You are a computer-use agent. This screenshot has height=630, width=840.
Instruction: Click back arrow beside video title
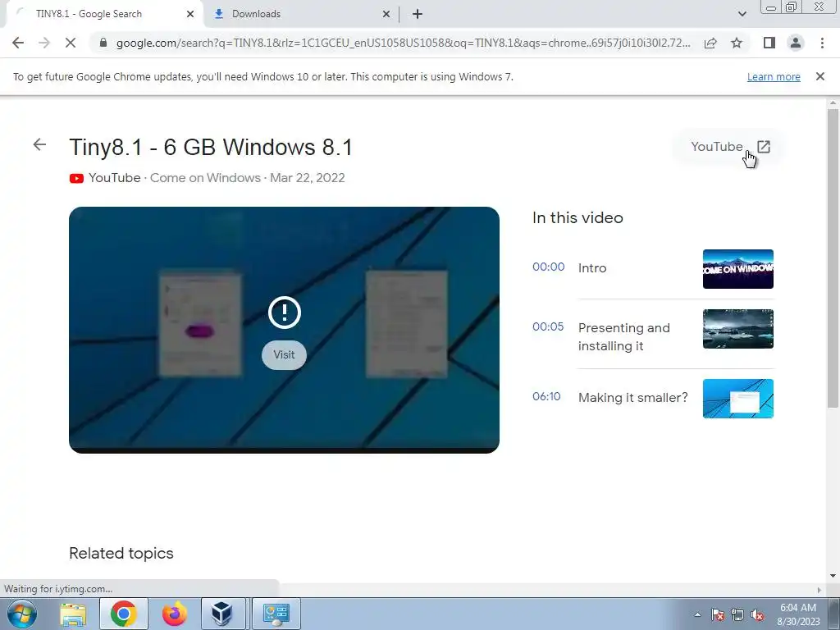click(x=39, y=144)
